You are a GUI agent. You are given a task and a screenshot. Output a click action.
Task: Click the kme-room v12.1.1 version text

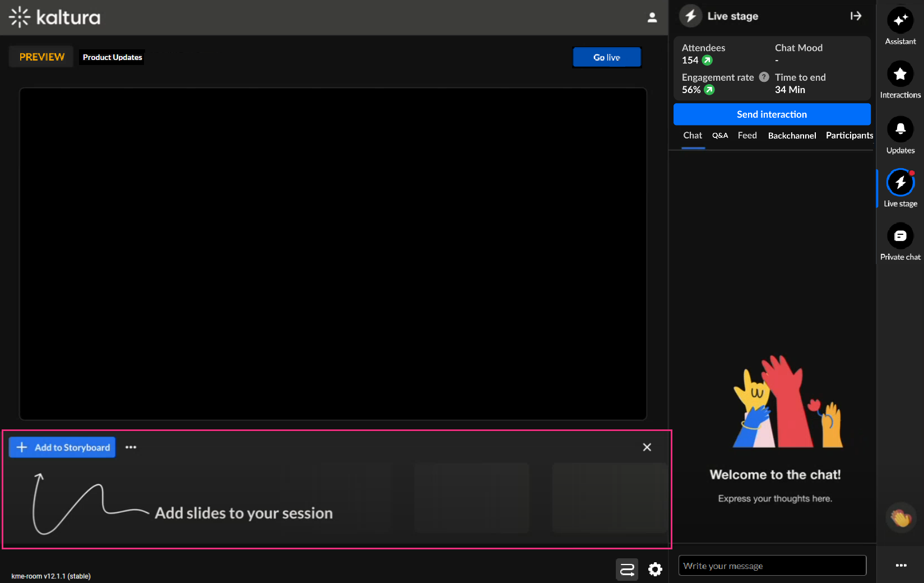pos(51,576)
